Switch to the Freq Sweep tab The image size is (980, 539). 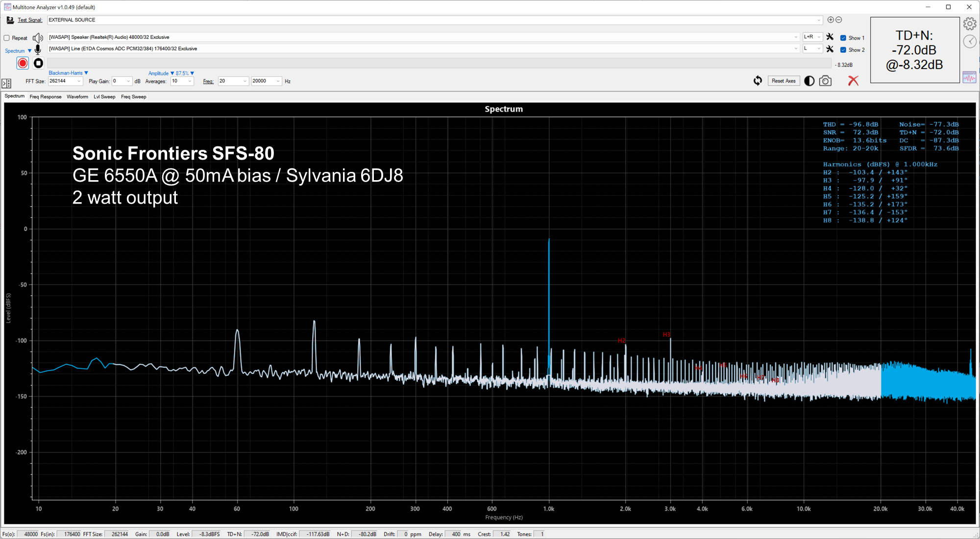(x=133, y=96)
